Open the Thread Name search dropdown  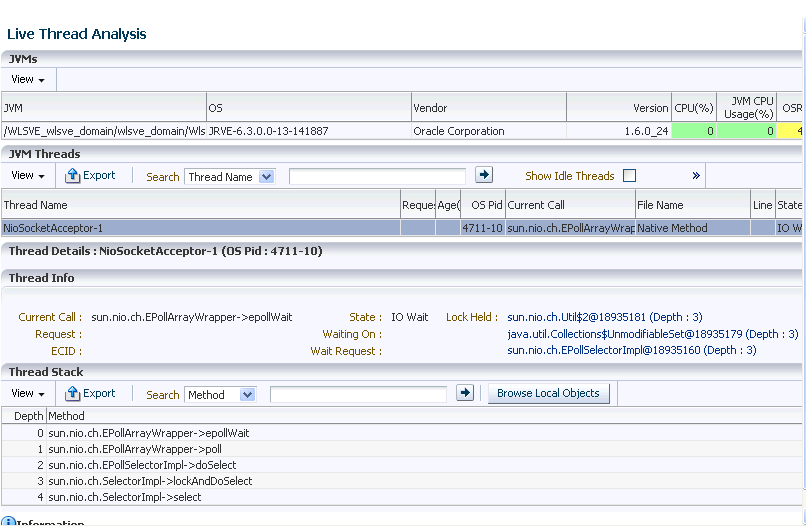point(230,177)
